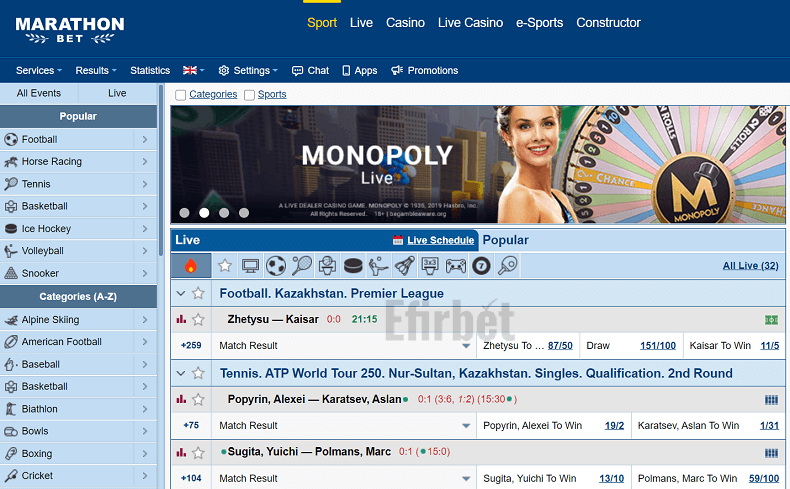Switch to the Casino top navigation tab
This screenshot has height=489, width=790.
tap(405, 23)
